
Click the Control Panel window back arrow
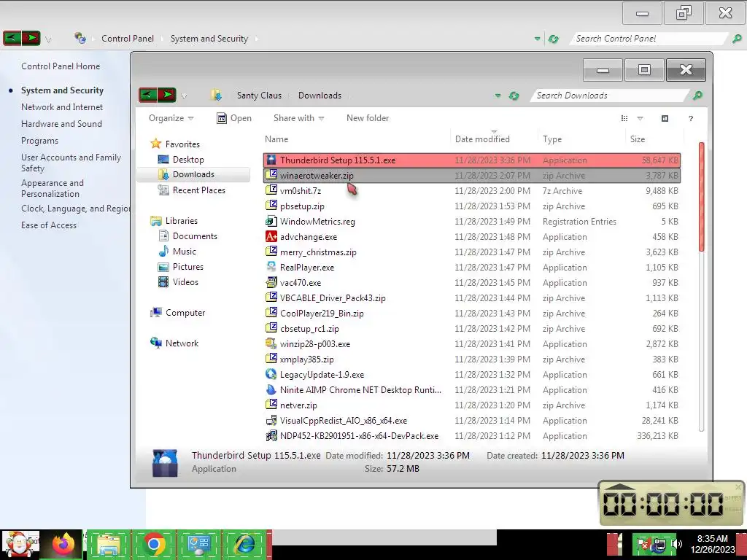(12, 38)
